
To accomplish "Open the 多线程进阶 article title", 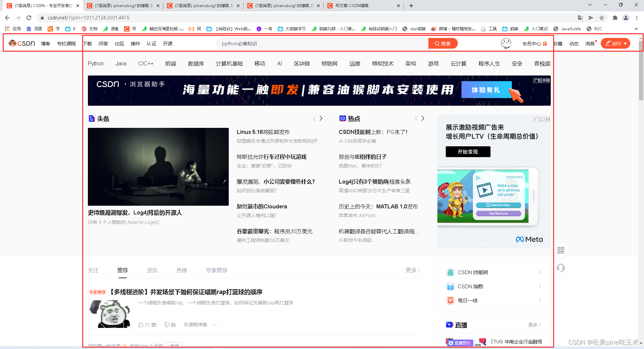I will 186,292.
